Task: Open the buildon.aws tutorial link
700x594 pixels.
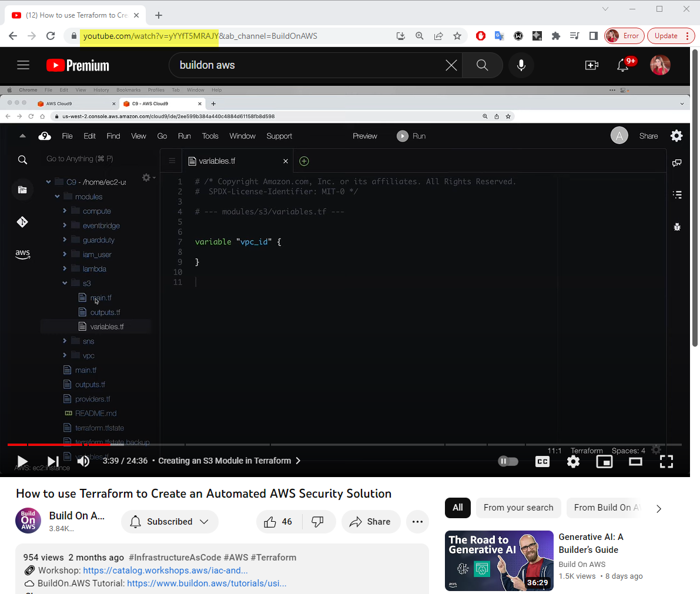Action: tap(207, 583)
